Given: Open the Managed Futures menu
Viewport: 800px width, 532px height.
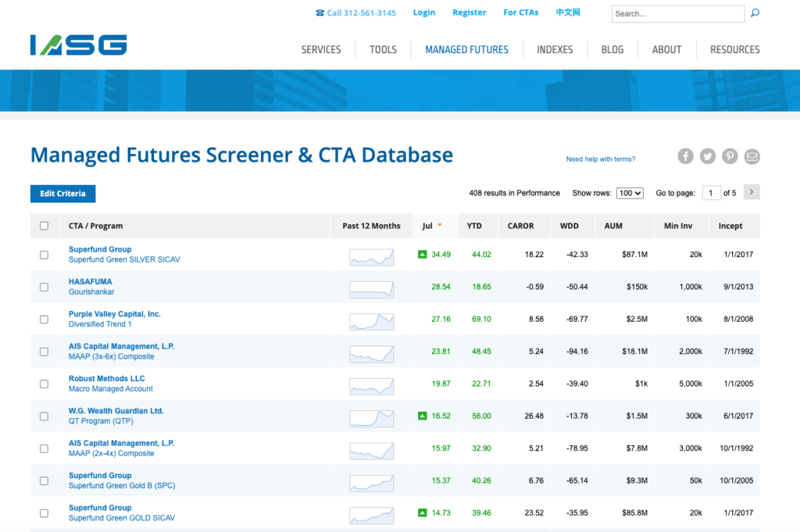Looking at the screenshot, I should pos(466,49).
